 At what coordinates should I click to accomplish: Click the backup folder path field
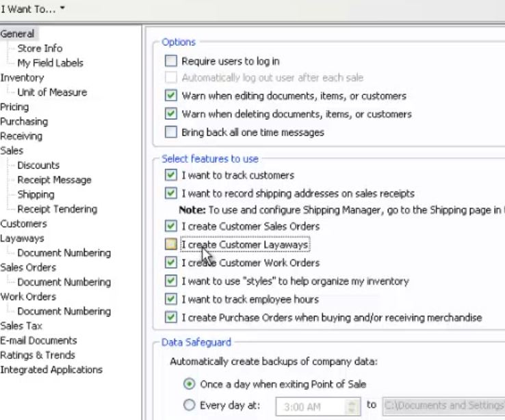pos(444,406)
